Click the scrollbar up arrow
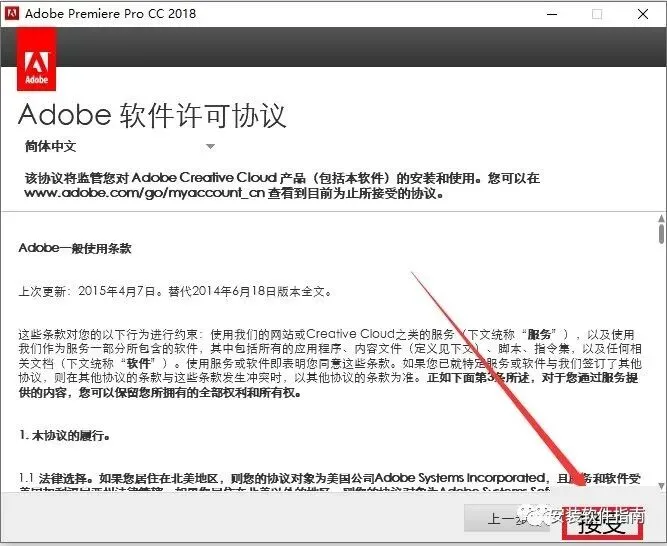 pyautogui.click(x=661, y=219)
